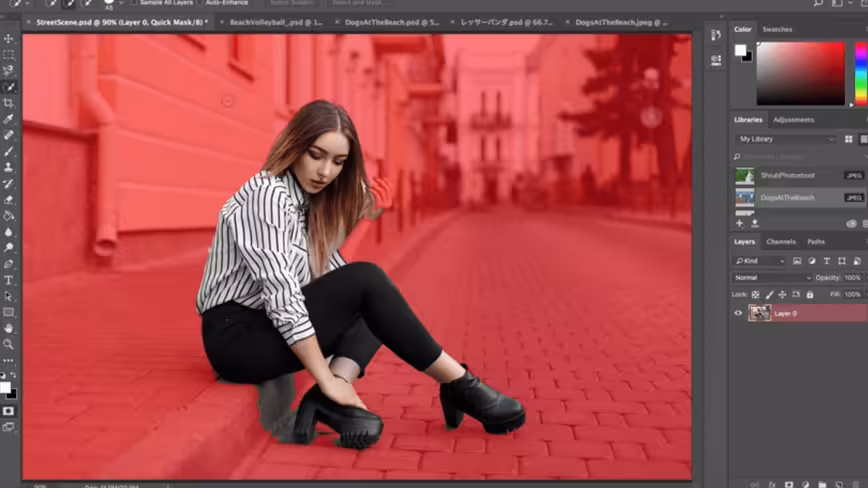Choose New selection brush mode
Screen dimensions: 868x488
point(51,3)
